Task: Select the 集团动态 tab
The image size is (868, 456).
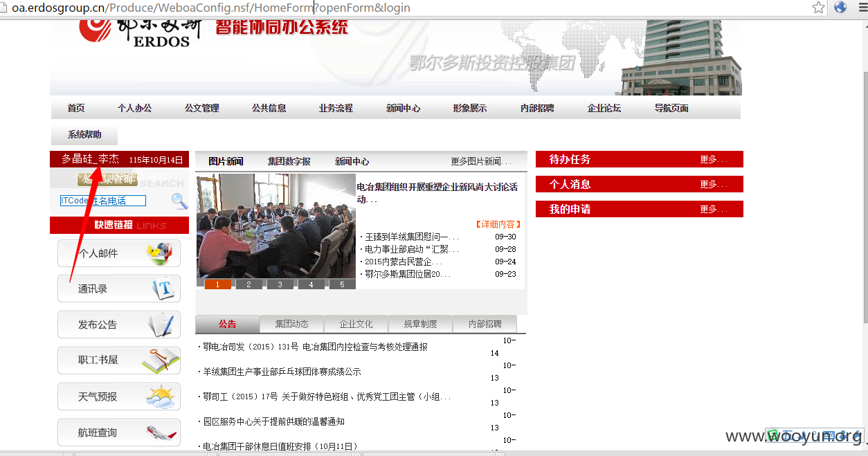Action: pyautogui.click(x=291, y=324)
